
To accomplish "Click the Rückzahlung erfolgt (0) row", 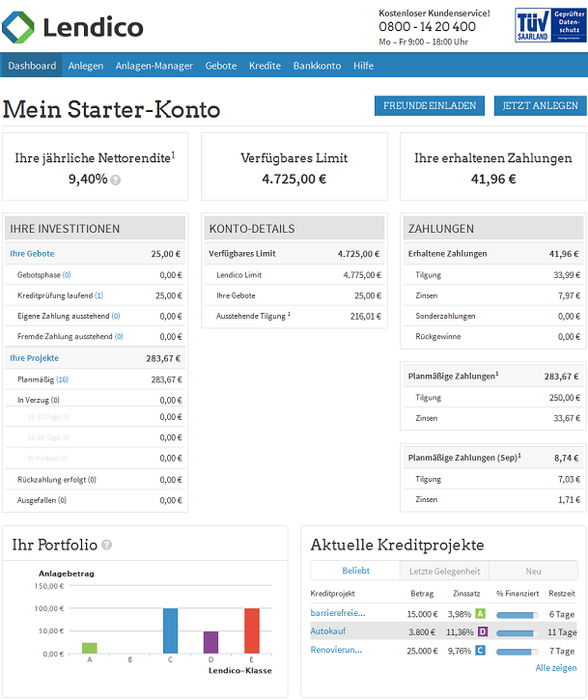I will (95, 480).
